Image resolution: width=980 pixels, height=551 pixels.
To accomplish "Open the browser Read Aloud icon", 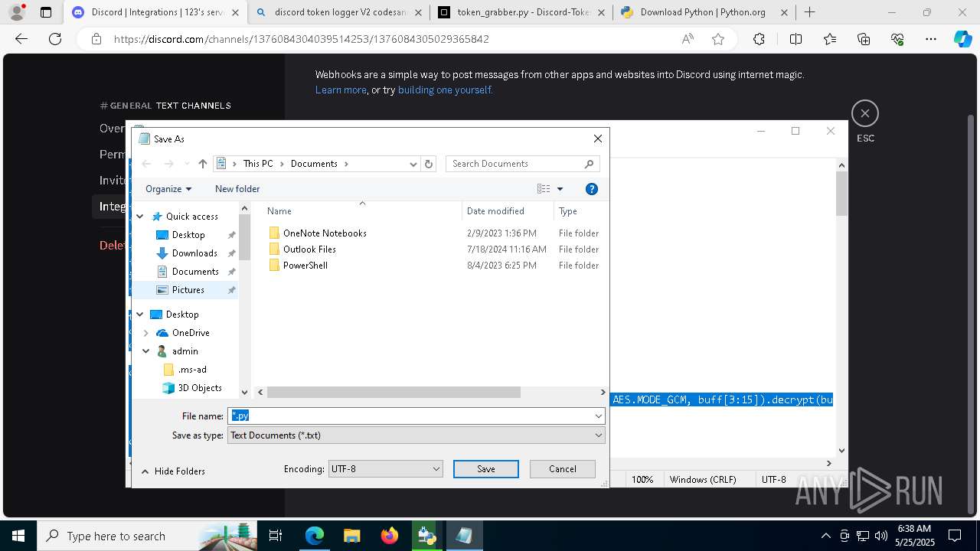I will (x=688, y=39).
